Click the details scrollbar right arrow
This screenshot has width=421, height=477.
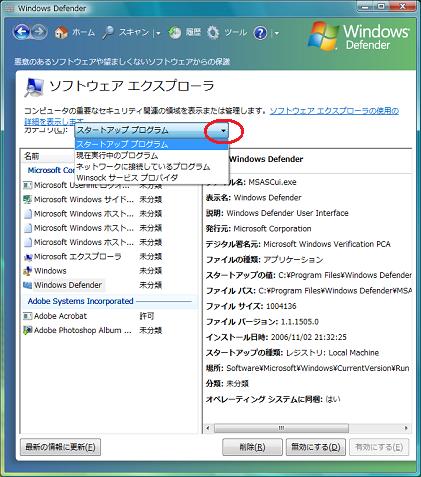pyautogui.click(x=406, y=428)
